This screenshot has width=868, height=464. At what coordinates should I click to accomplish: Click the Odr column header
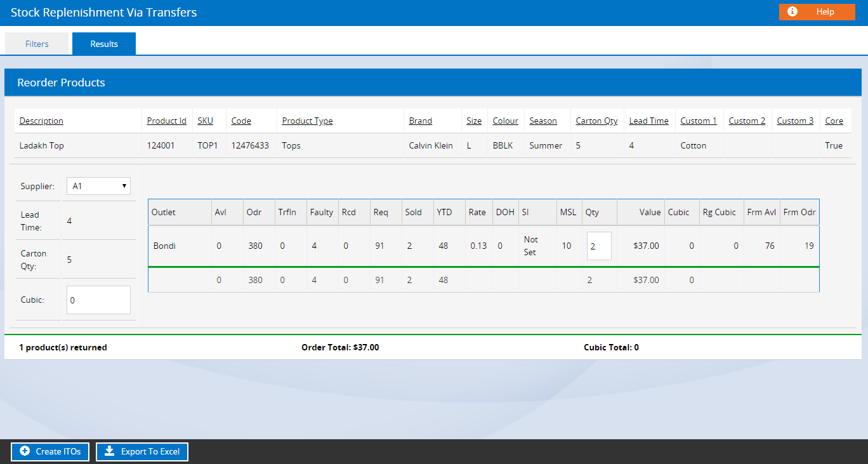point(253,212)
